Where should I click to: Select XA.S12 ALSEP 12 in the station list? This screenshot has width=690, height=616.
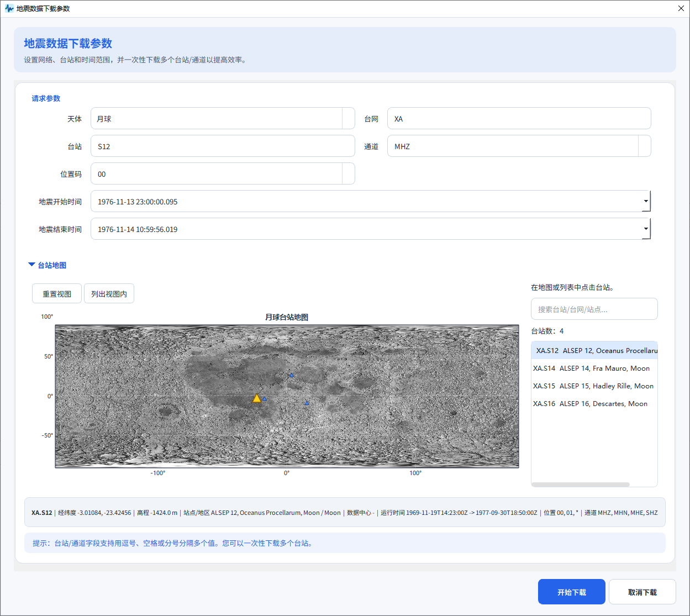(x=594, y=351)
